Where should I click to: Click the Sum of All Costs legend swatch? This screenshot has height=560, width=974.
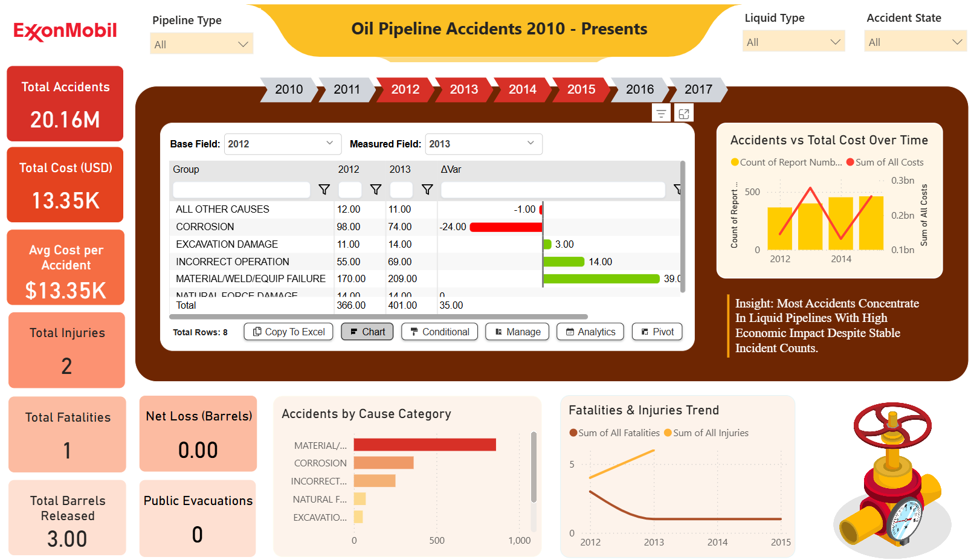[x=850, y=162]
